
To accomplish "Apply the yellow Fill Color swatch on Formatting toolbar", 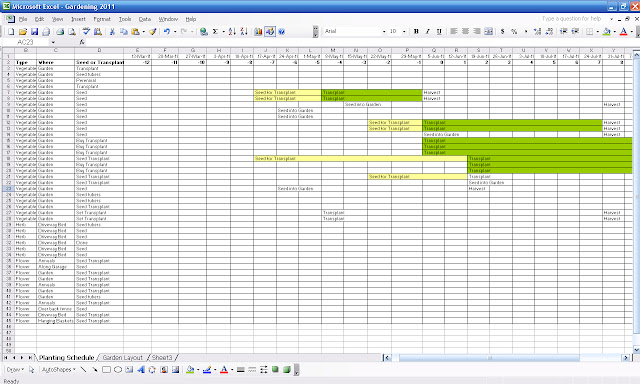I will point(607,31).
